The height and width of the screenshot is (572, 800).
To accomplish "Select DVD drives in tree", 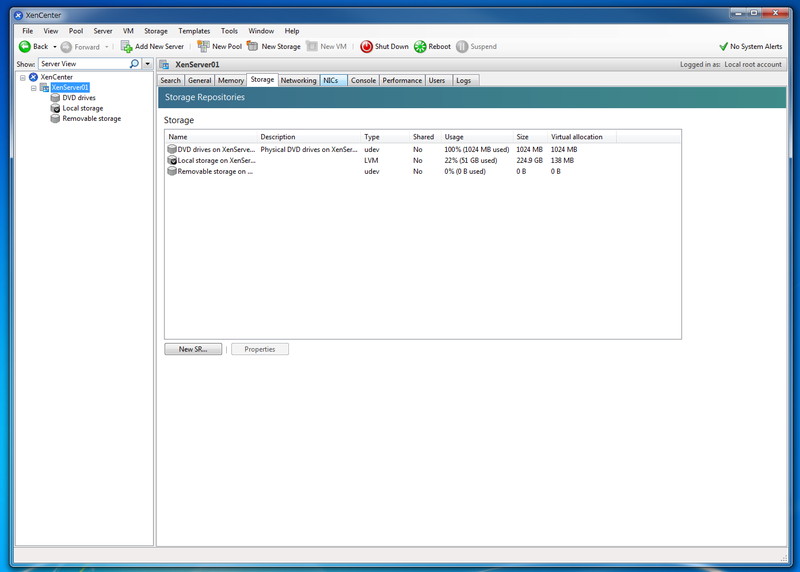I will pyautogui.click(x=79, y=98).
